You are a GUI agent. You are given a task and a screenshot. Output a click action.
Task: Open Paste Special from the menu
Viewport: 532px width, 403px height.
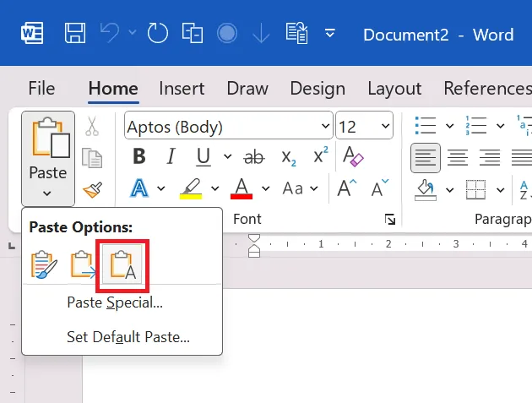[x=115, y=302]
